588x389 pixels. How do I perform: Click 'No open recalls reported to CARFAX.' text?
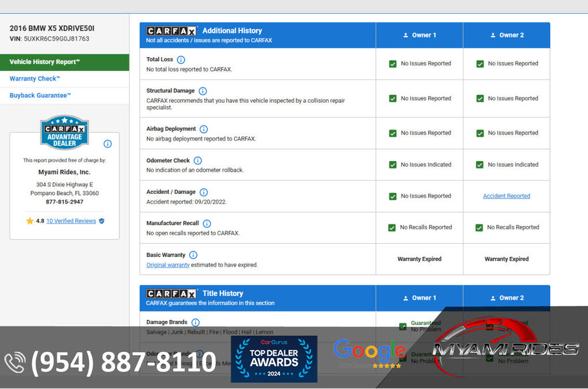[193, 233]
